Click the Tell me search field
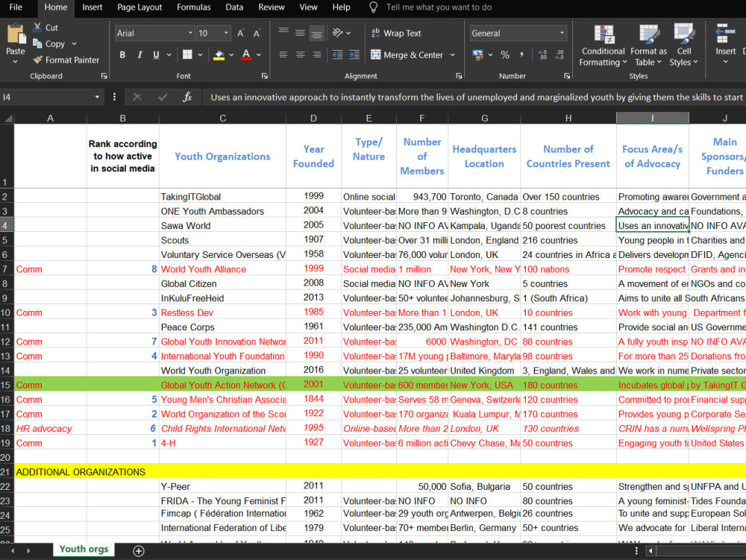 click(439, 7)
